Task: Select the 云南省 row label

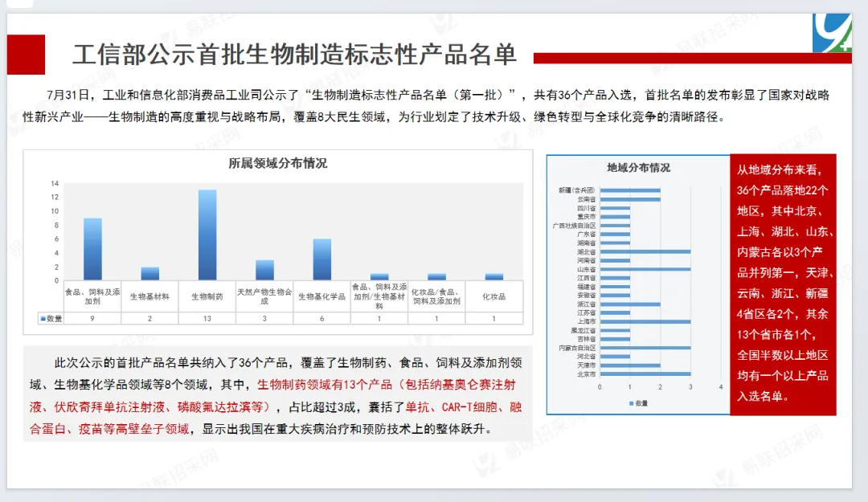Action: [586, 198]
